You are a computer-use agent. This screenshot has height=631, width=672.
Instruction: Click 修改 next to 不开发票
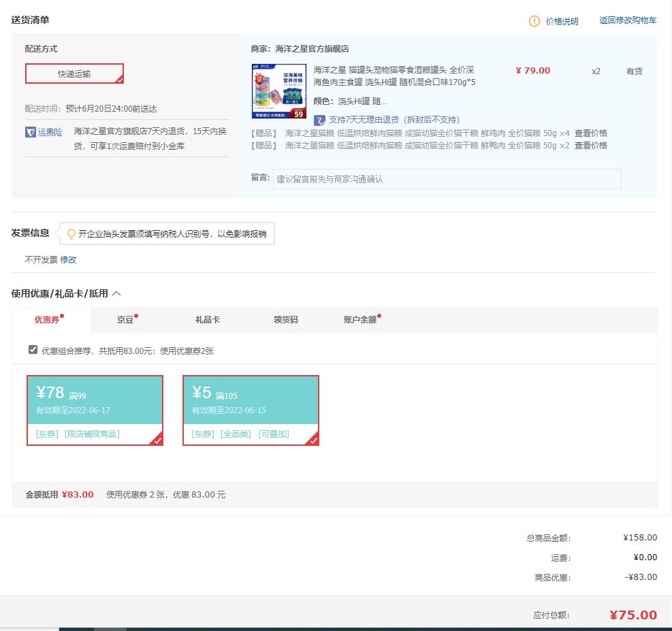(x=68, y=259)
